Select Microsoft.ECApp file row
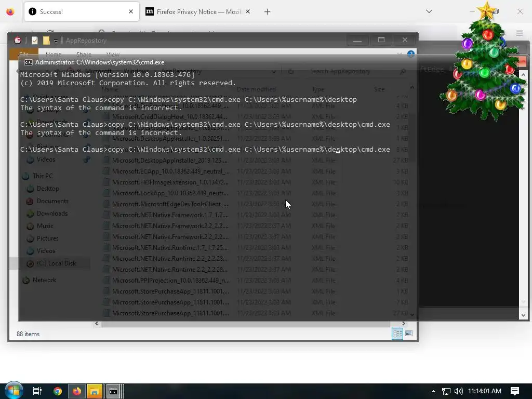 [x=255, y=171]
